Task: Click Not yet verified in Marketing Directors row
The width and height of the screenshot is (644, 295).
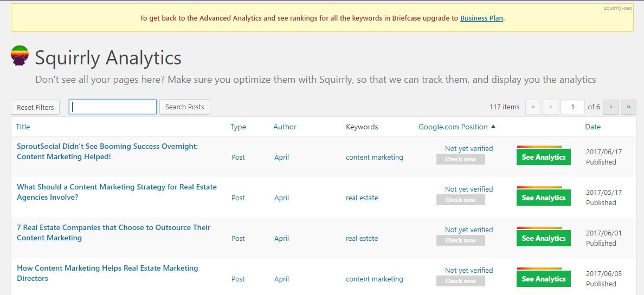Action: (x=468, y=271)
